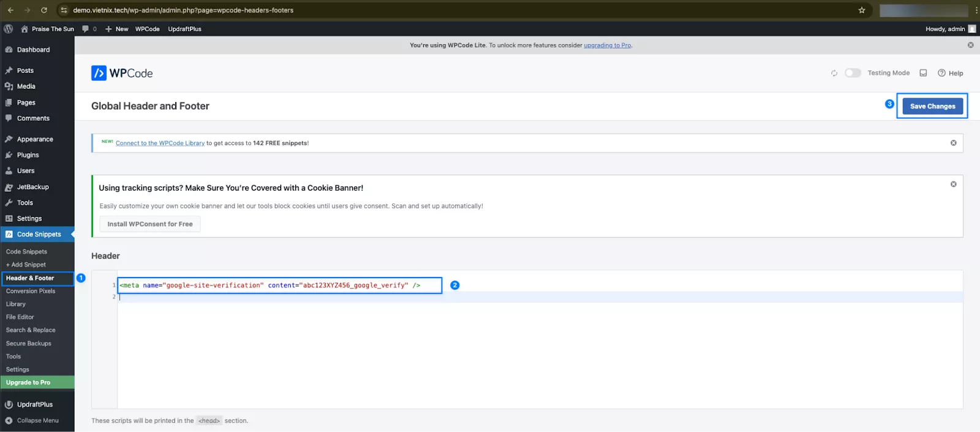Open the UpdraftPlus admin bar menu
Viewport: 980px width, 432px height.
click(184, 29)
